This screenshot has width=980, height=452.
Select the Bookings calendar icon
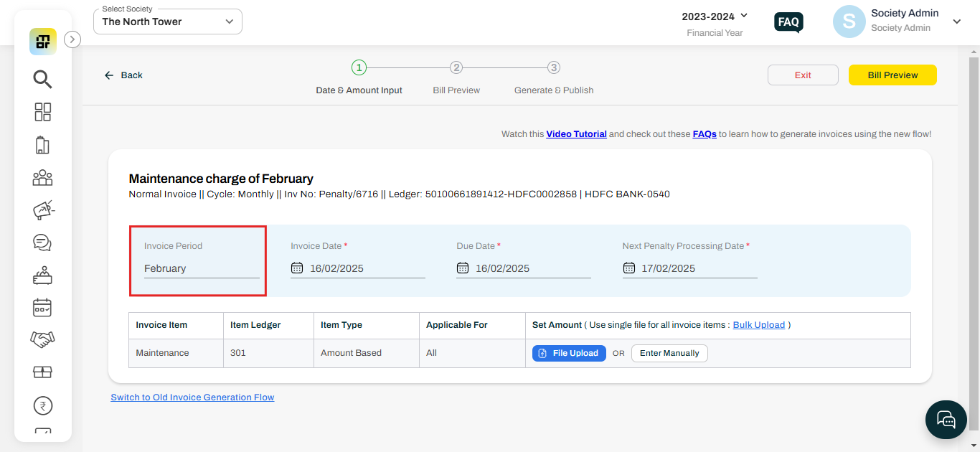click(x=42, y=307)
